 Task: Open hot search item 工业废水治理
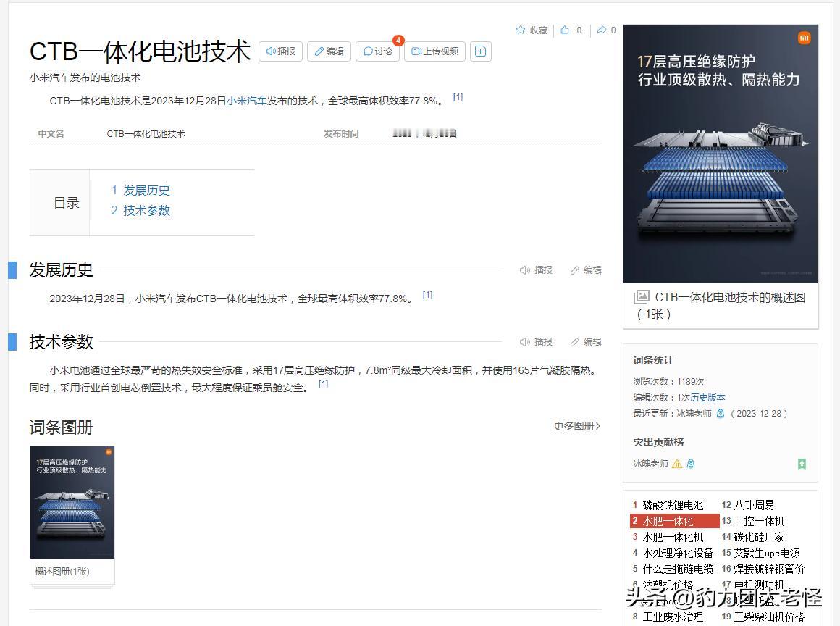[673, 617]
